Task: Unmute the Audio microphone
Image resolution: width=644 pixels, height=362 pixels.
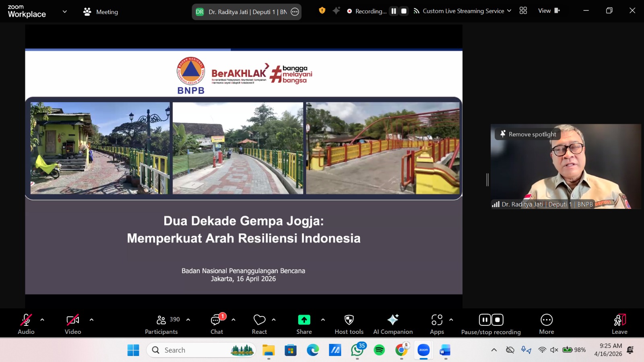Action: 26,320
